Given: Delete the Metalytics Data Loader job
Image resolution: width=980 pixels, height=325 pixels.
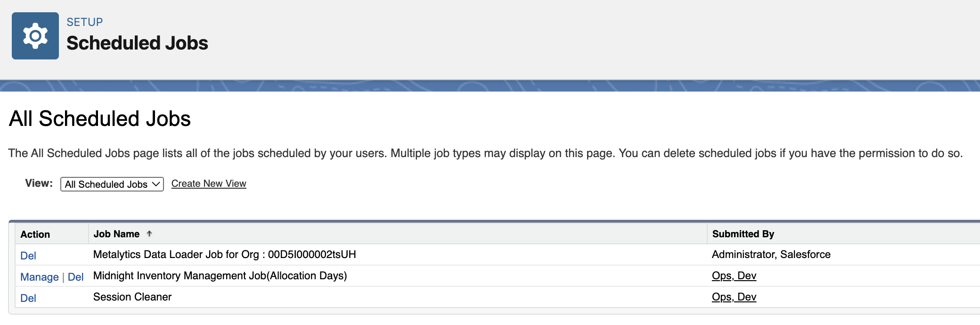Looking at the screenshot, I should pyautogui.click(x=28, y=256).
